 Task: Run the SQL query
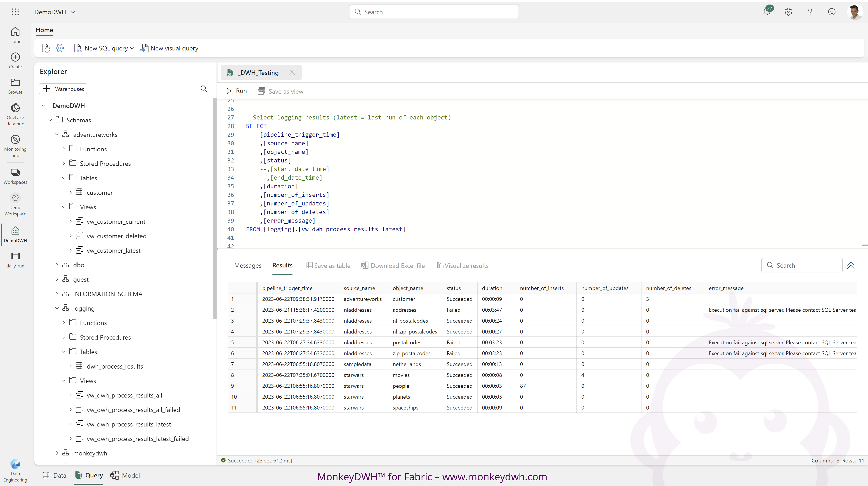point(236,91)
